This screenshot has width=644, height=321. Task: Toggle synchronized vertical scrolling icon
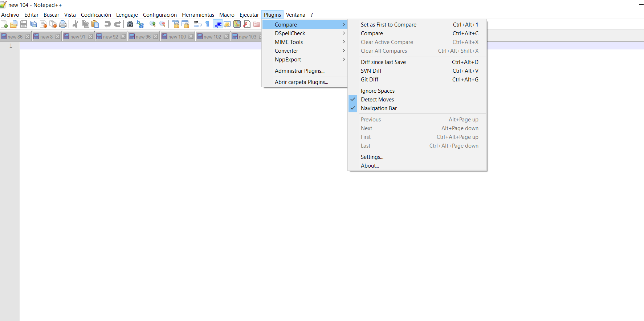click(x=175, y=24)
